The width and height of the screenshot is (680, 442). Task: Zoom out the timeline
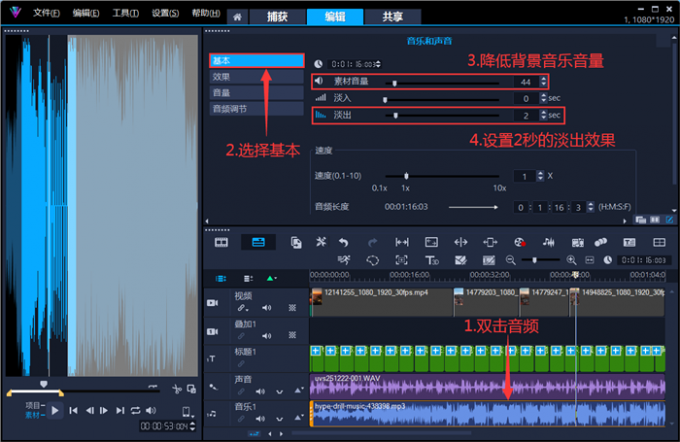coord(511,260)
